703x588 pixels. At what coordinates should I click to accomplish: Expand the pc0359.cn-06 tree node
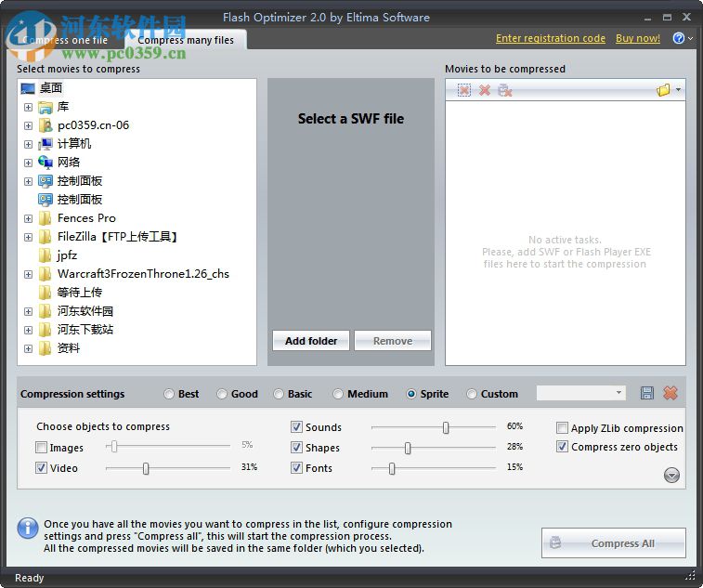[28, 125]
